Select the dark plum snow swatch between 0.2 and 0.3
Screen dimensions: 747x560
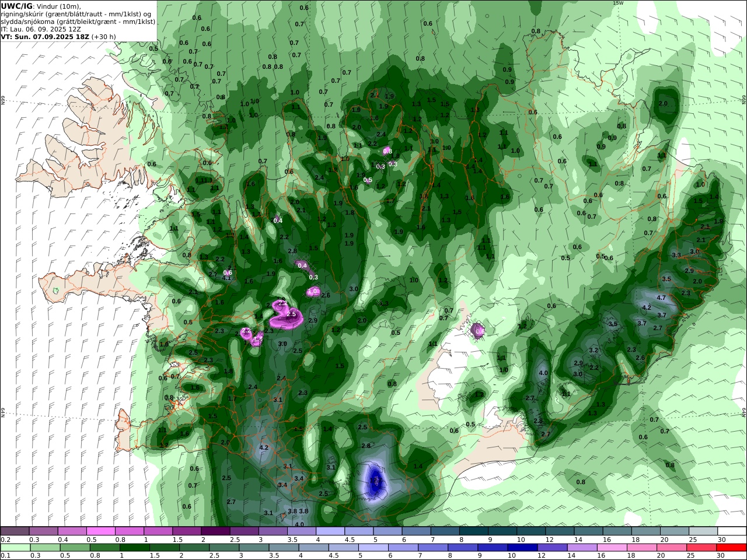[x=15, y=531]
